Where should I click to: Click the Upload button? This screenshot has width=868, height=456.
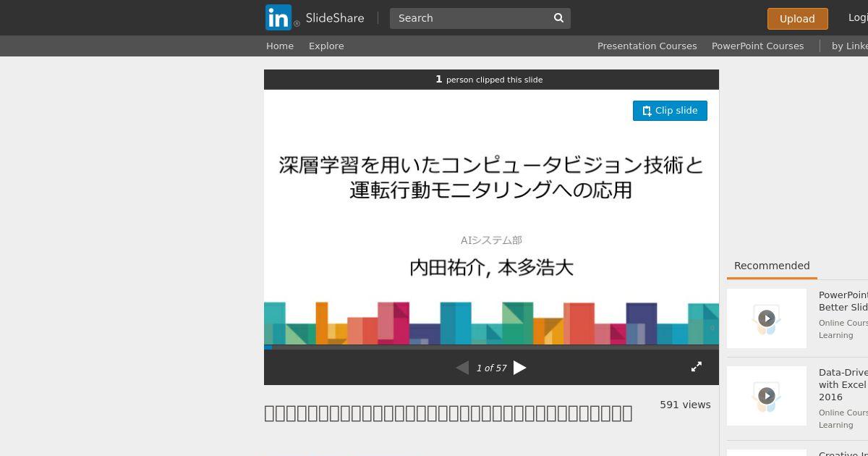click(x=797, y=19)
